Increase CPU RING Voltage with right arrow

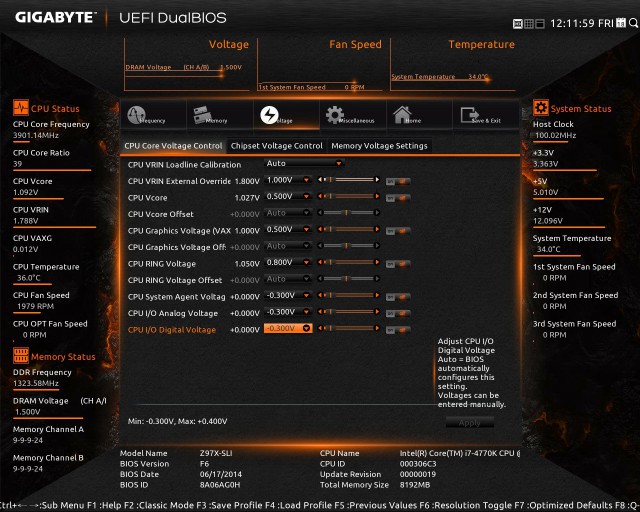coord(377,262)
